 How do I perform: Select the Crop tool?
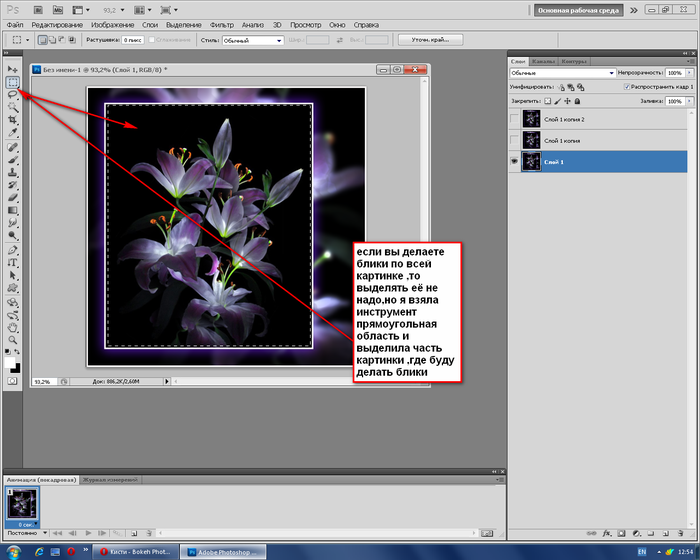(x=12, y=120)
